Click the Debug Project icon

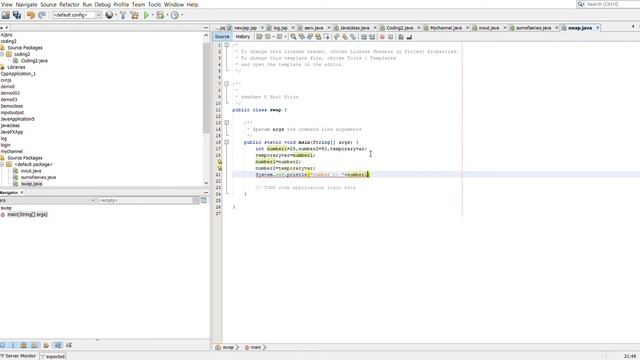coord(160,15)
